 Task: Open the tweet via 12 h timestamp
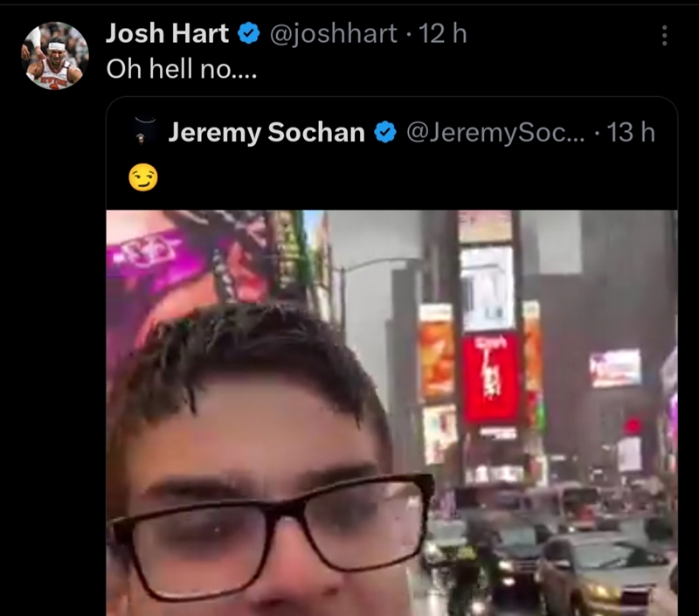click(443, 33)
